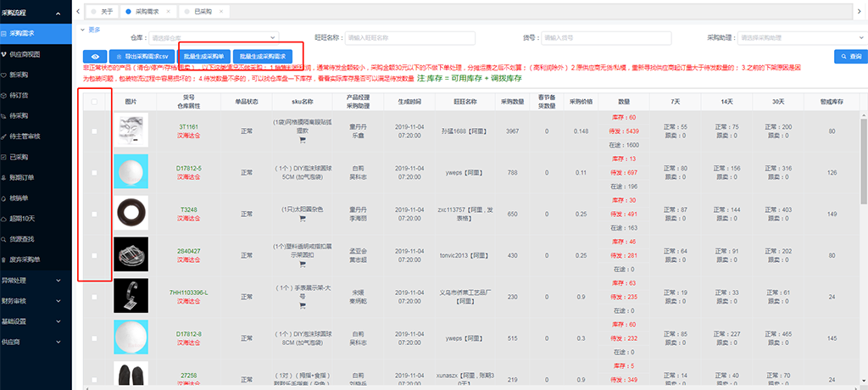Click cart icon in 2840427 row
The width and height of the screenshot is (868, 390).
coord(301,264)
